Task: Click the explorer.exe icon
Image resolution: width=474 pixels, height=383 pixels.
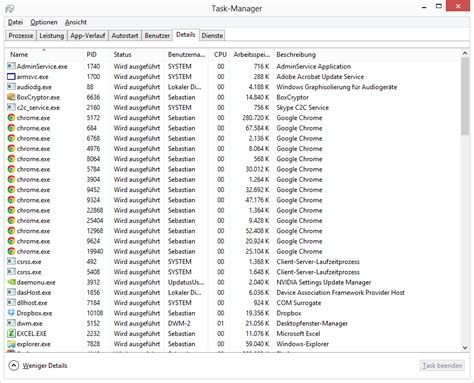Action: point(11,344)
